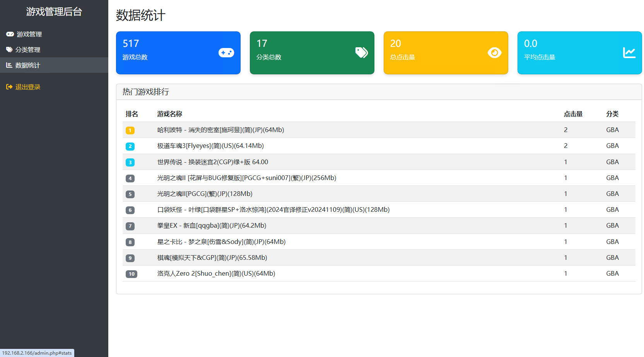
Task: Click the gamepad icon beside 游戏管理
Action: tap(10, 34)
